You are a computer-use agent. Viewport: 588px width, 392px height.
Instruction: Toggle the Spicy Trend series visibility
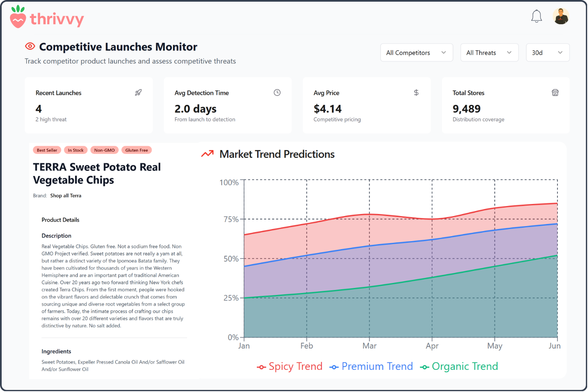(289, 366)
